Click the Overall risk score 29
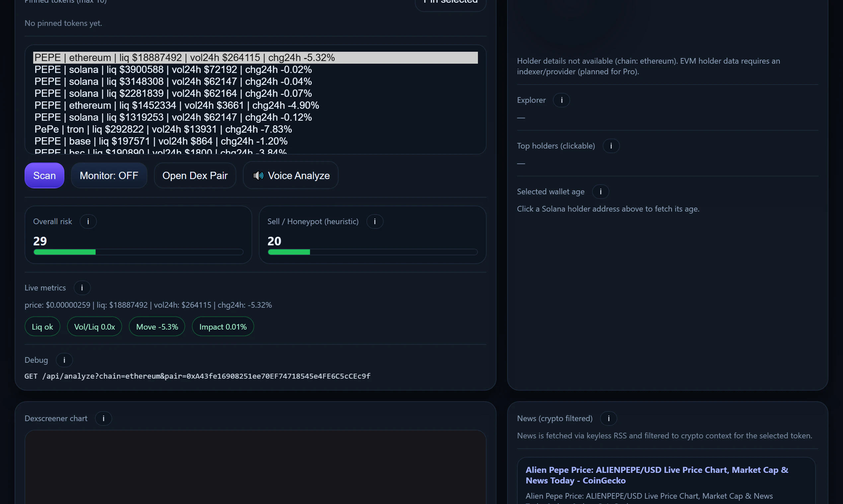 [x=40, y=241]
